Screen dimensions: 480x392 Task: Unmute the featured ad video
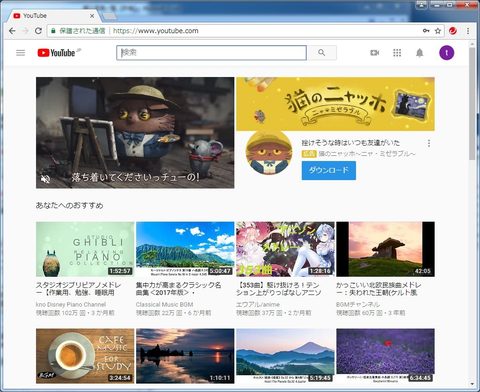tap(45, 179)
